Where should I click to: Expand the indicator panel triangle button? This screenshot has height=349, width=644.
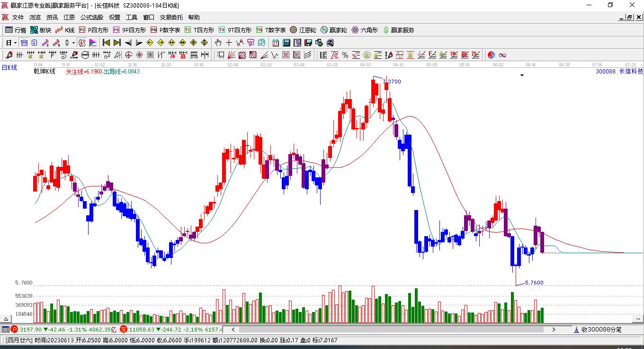pos(6,319)
